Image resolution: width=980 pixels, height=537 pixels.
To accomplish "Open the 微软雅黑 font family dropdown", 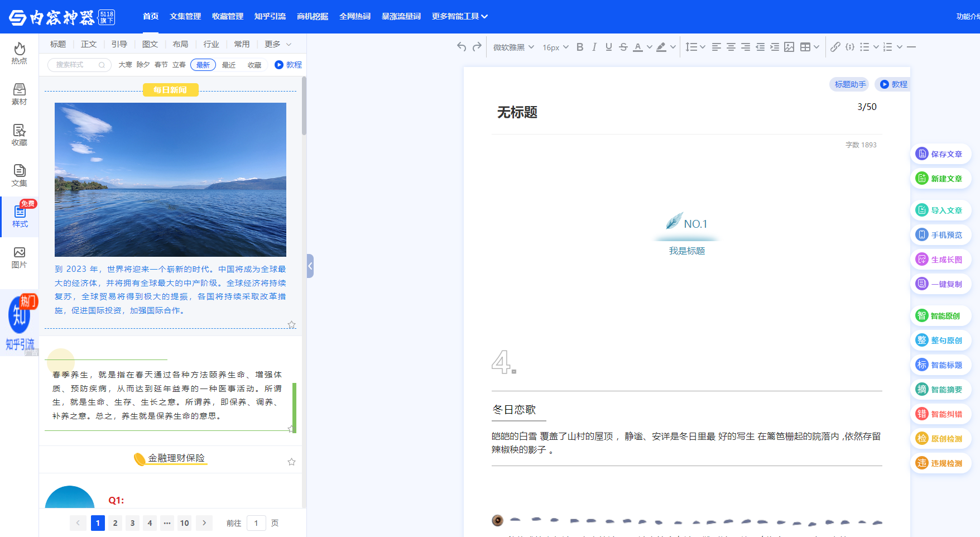I will (x=511, y=47).
